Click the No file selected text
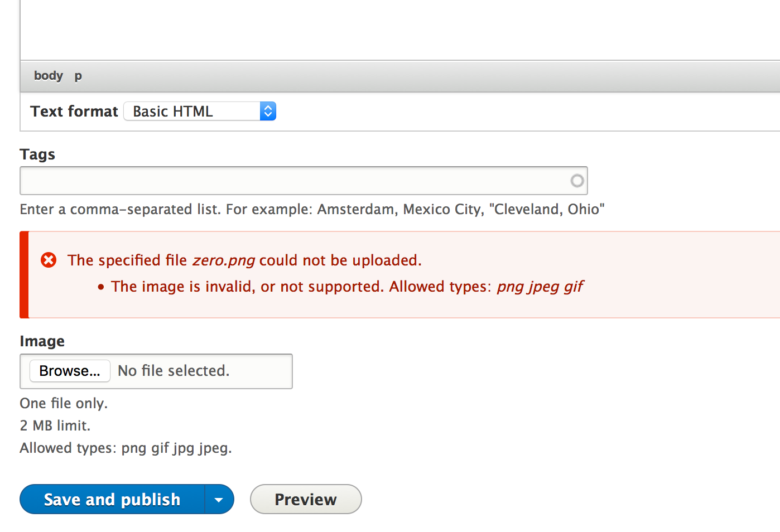The width and height of the screenshot is (780, 532). tap(174, 371)
